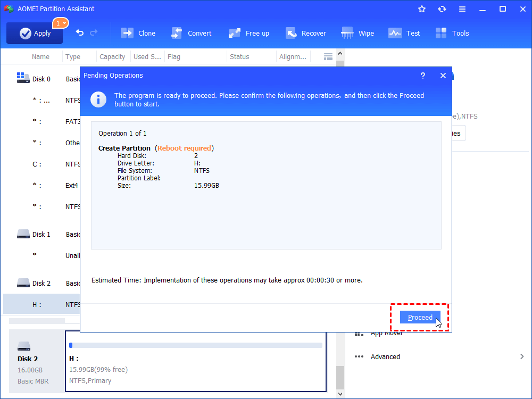Click the help question mark in Pending Operations

click(x=423, y=76)
